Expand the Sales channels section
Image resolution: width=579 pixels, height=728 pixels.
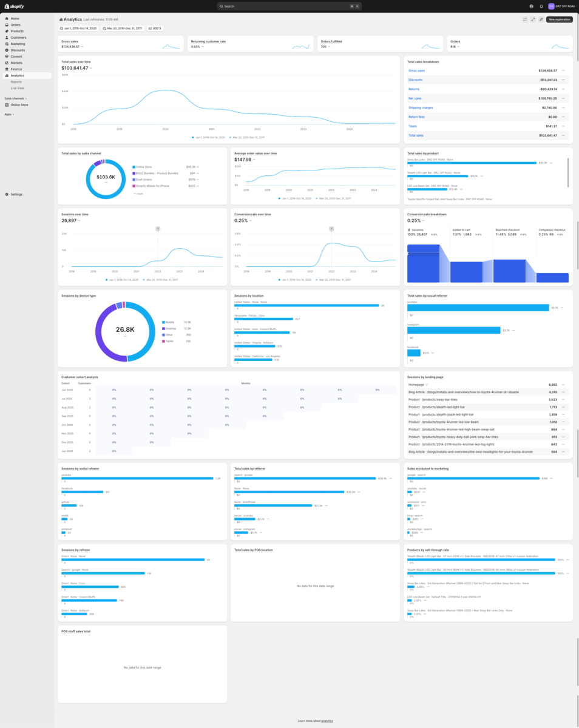pyautogui.click(x=16, y=98)
